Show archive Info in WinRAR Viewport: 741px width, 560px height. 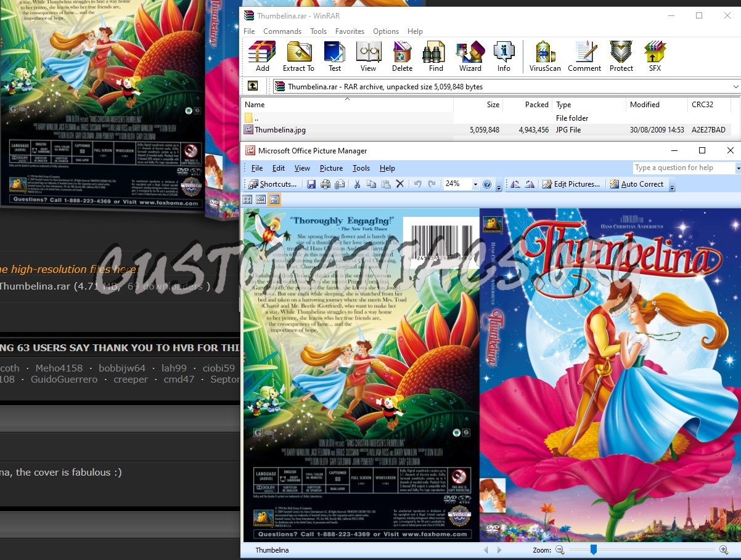pyautogui.click(x=504, y=57)
